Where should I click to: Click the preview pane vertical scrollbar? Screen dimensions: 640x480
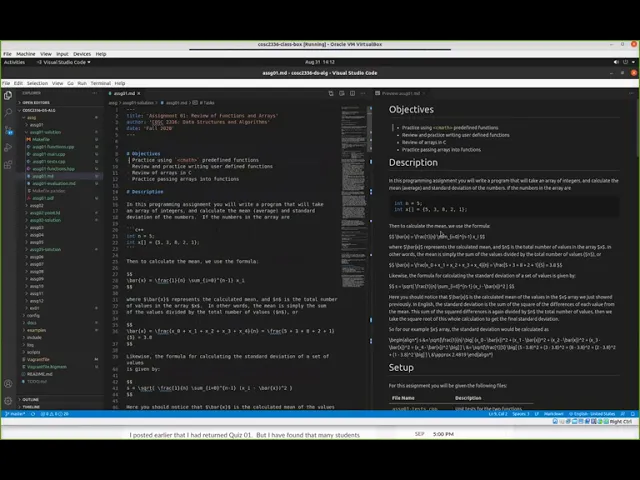[638, 129]
